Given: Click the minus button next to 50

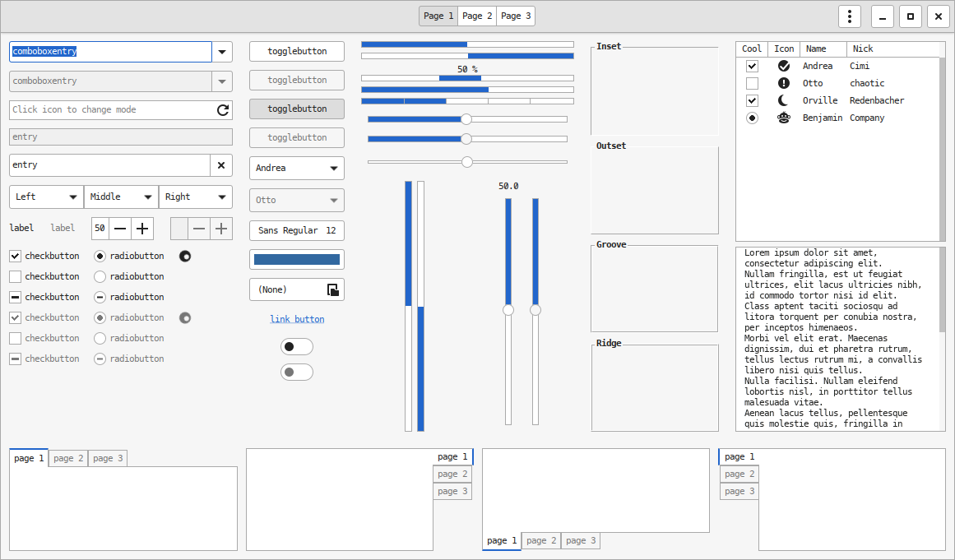Looking at the screenshot, I should pyautogui.click(x=120, y=229).
